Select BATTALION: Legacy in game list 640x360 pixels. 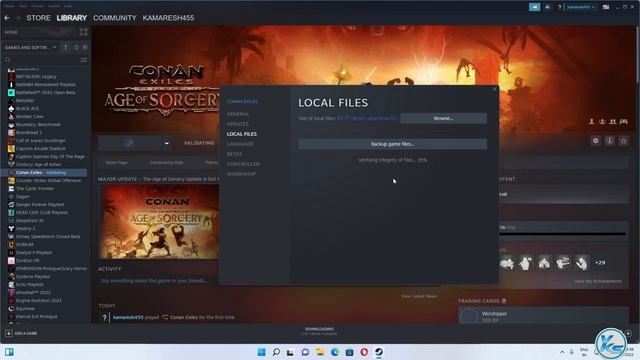click(x=36, y=76)
